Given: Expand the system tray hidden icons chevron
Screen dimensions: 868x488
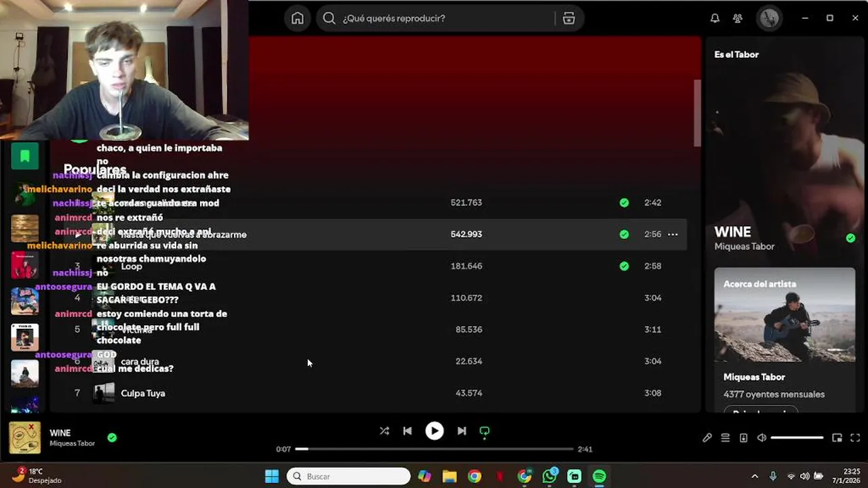Looking at the screenshot, I should (x=755, y=476).
